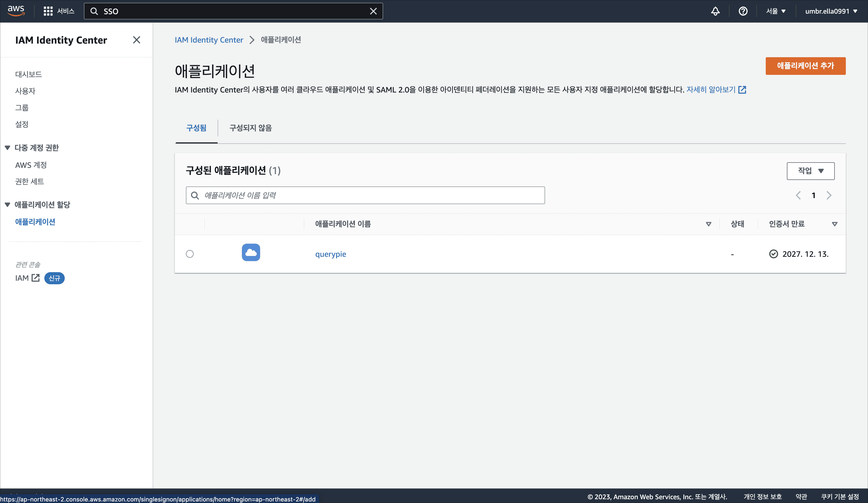Image resolution: width=868 pixels, height=503 pixels.
Task: Click the querypie cloud application icon
Action: click(x=251, y=253)
